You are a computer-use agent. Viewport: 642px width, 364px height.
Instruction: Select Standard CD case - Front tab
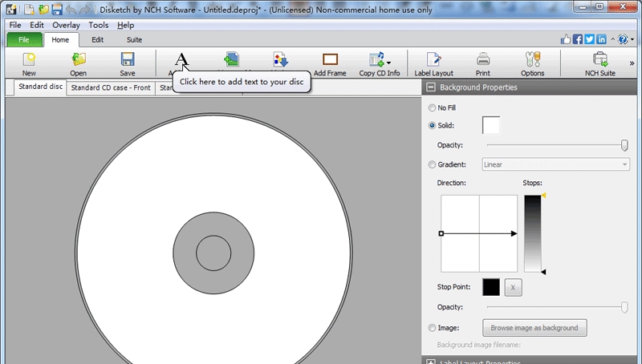111,87
